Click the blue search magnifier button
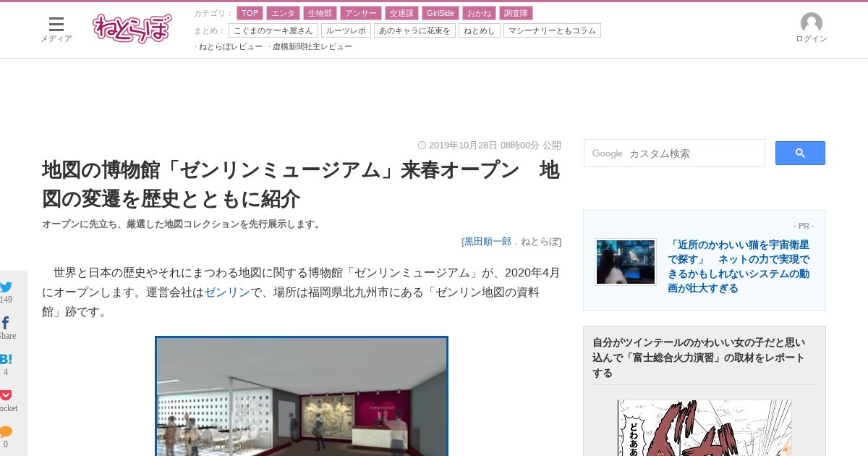The width and height of the screenshot is (868, 456). coord(800,153)
